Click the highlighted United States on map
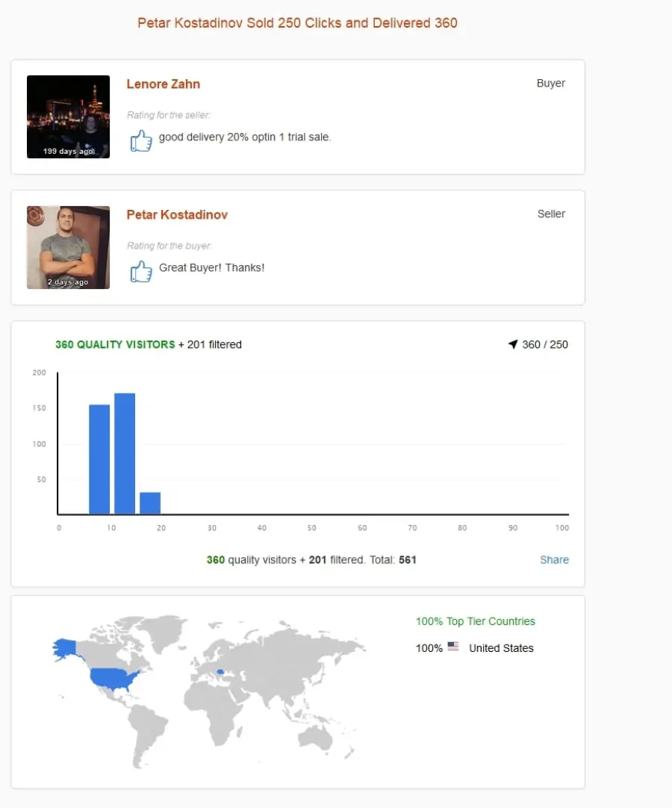672x808 pixels. tap(114, 679)
